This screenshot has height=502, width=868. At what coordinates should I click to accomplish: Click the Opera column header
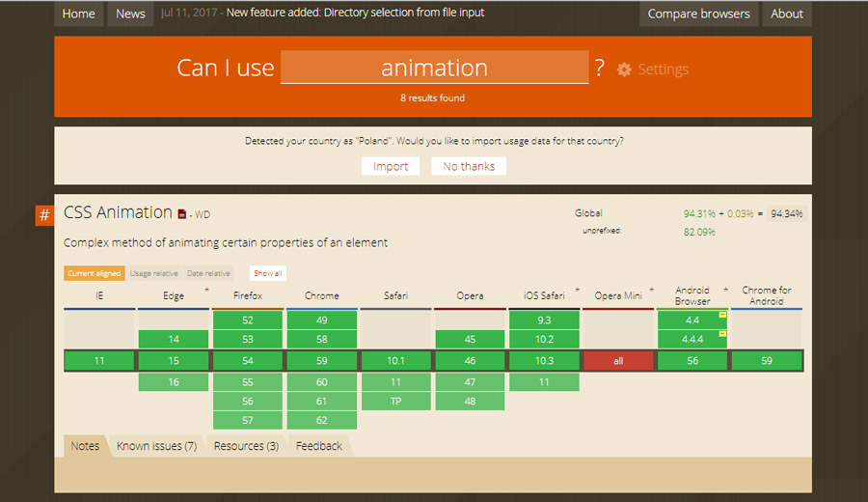tap(470, 295)
